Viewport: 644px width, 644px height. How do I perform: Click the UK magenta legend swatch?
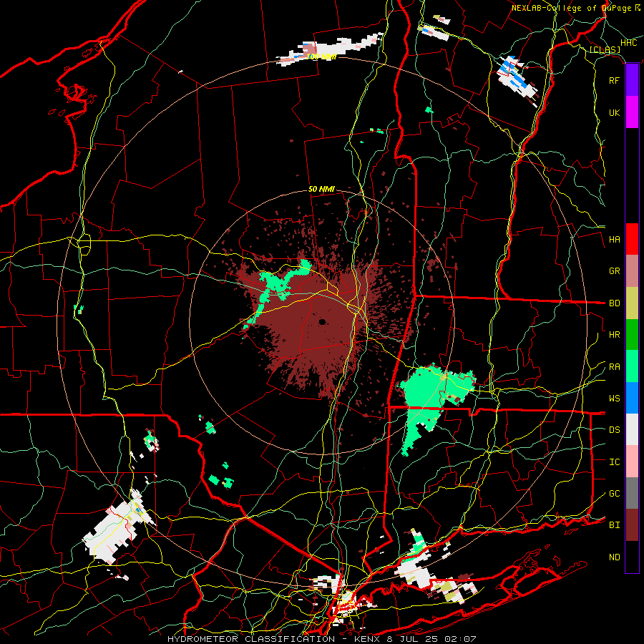point(632,112)
